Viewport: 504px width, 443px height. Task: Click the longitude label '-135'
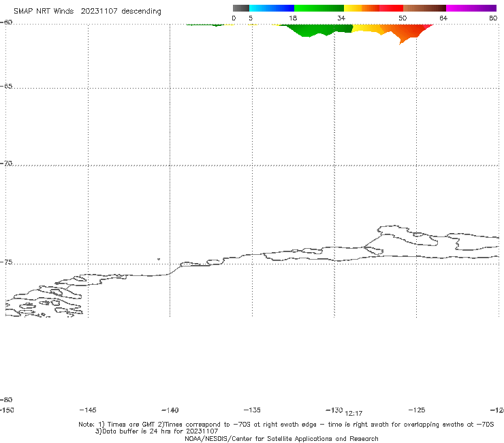(x=252, y=410)
